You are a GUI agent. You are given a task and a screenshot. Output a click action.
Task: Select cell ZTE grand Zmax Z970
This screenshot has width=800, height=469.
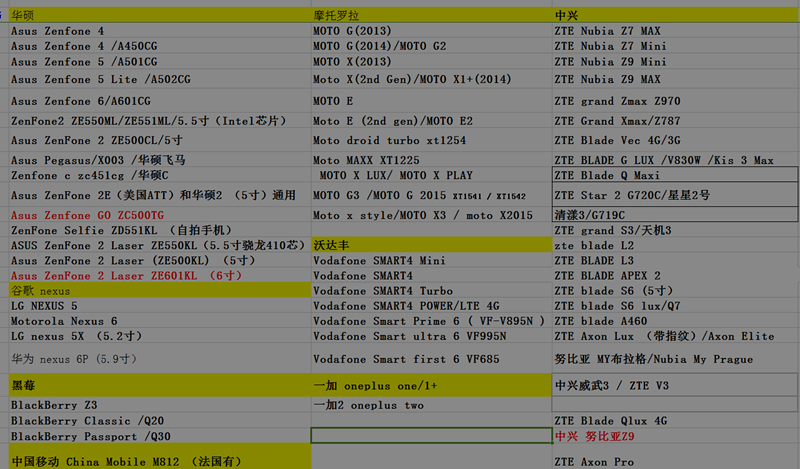click(x=676, y=101)
